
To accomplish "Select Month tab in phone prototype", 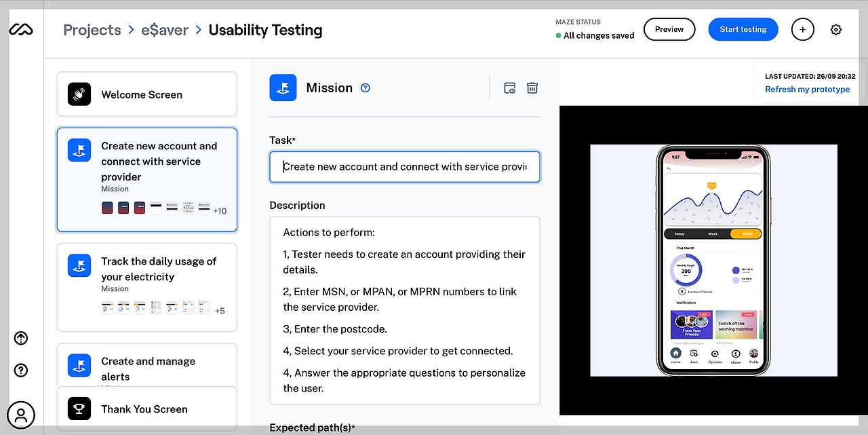I will [x=747, y=233].
